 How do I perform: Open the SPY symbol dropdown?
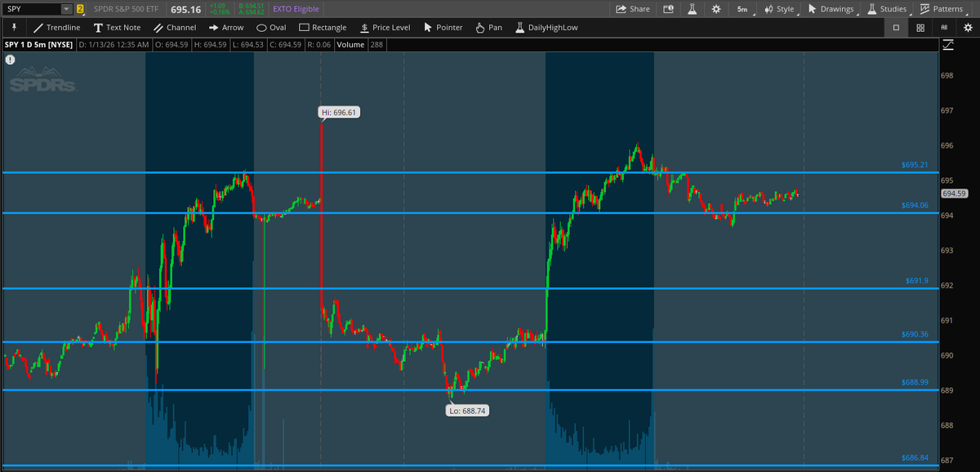[x=66, y=9]
